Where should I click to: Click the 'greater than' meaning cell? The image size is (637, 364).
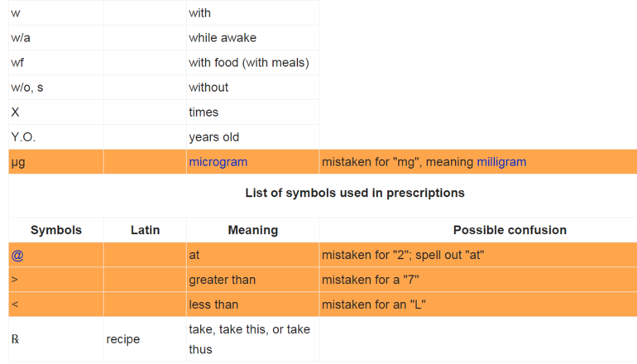222,280
